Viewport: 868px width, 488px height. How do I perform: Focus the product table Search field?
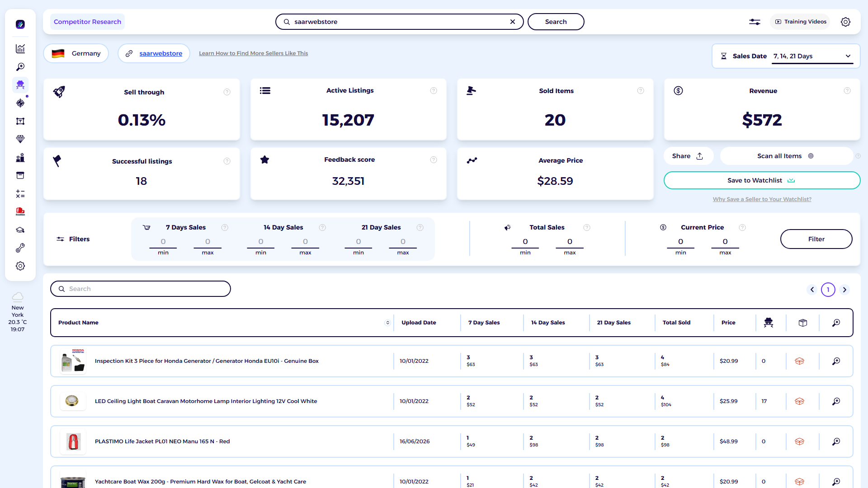coord(141,289)
